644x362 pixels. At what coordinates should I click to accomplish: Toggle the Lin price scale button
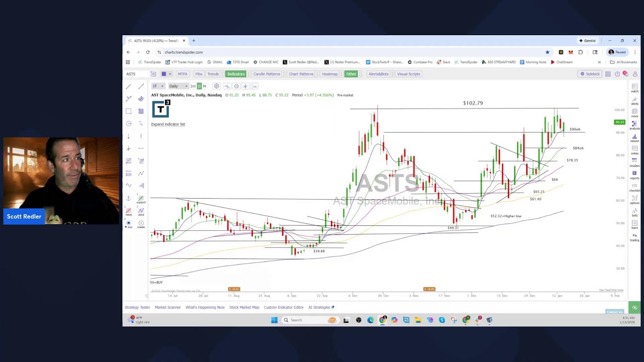[x=255, y=86]
